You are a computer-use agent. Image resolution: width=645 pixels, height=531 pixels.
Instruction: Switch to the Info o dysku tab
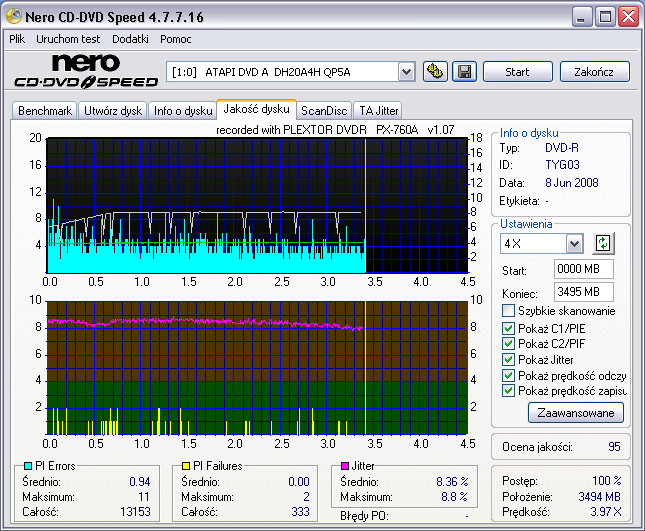(x=183, y=111)
